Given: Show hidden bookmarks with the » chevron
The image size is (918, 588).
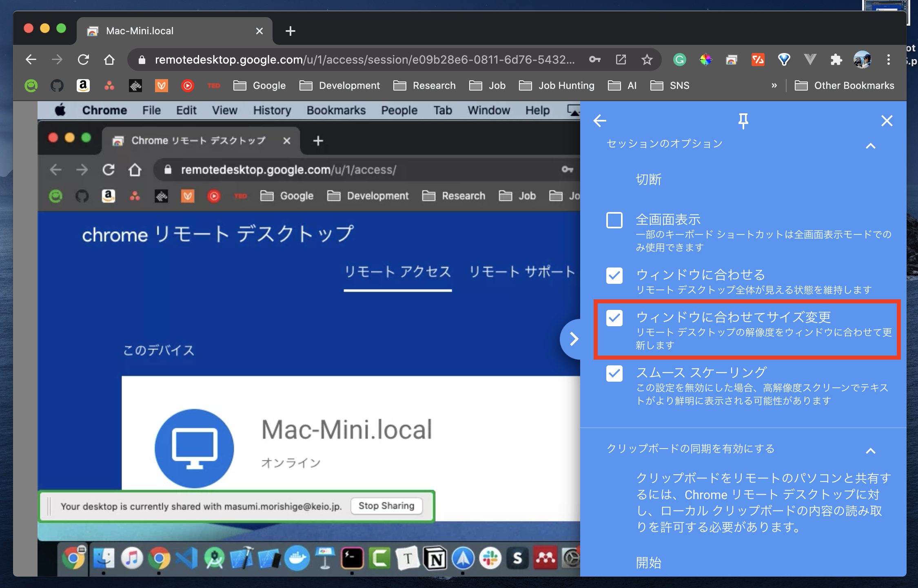Looking at the screenshot, I should pos(774,86).
